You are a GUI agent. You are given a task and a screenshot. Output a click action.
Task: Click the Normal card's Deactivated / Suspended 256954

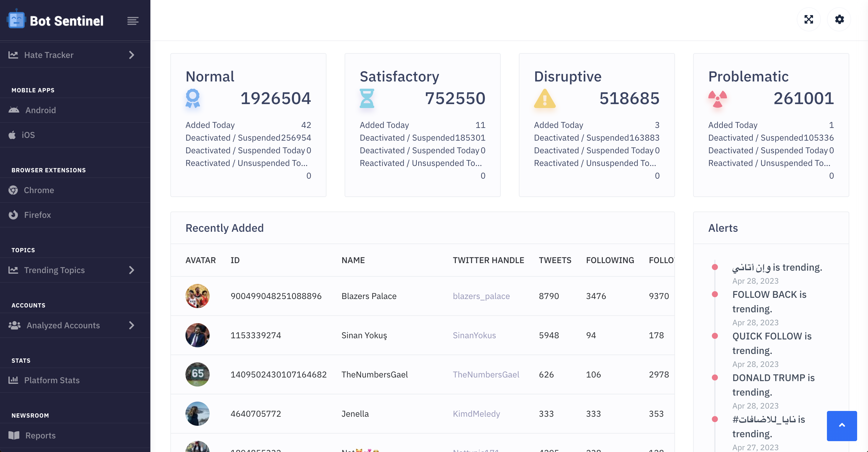tap(248, 138)
